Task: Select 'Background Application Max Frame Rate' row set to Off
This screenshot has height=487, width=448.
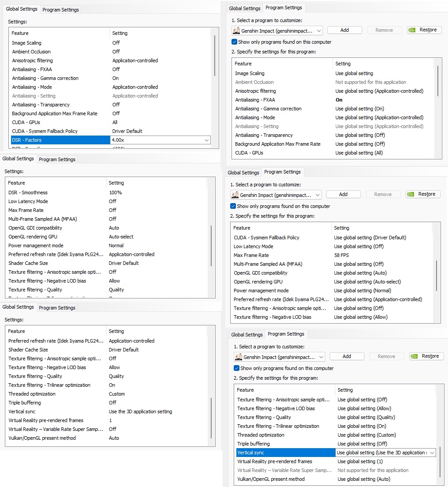Action: click(111, 113)
